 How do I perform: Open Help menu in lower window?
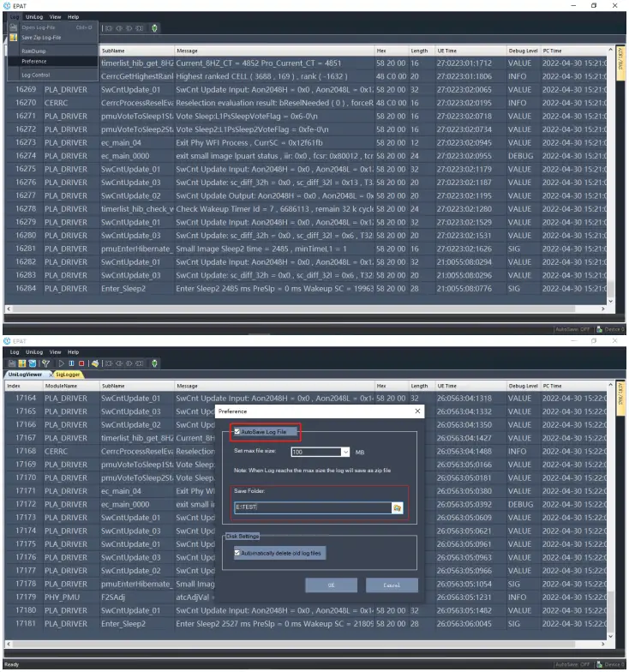(x=74, y=353)
